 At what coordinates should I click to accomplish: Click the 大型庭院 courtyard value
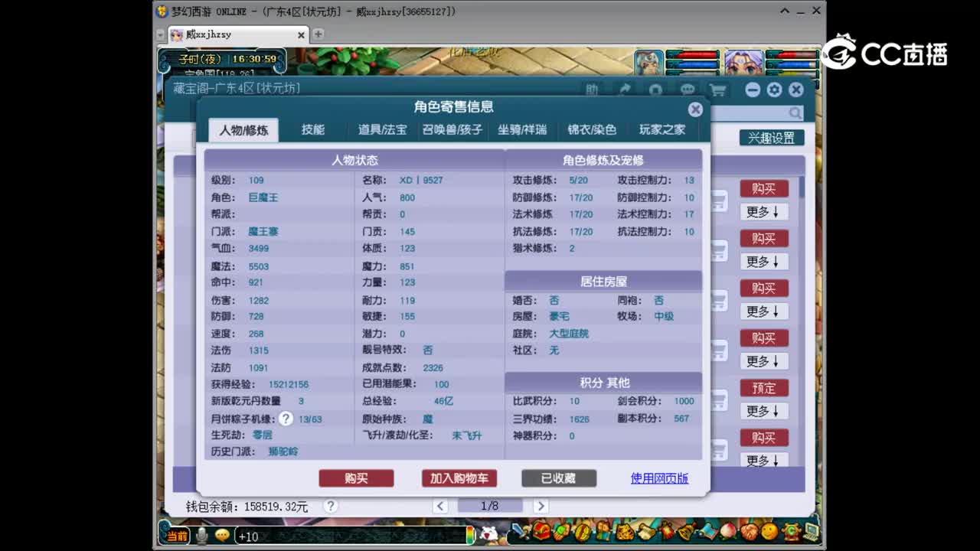[569, 334]
